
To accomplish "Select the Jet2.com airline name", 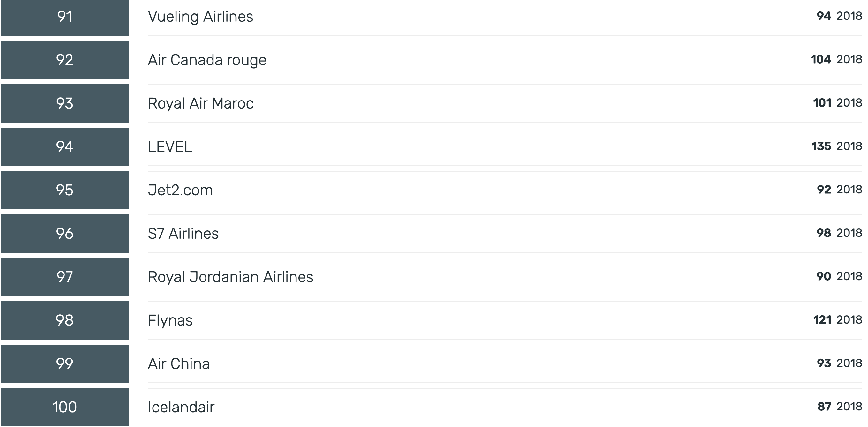I will [180, 190].
